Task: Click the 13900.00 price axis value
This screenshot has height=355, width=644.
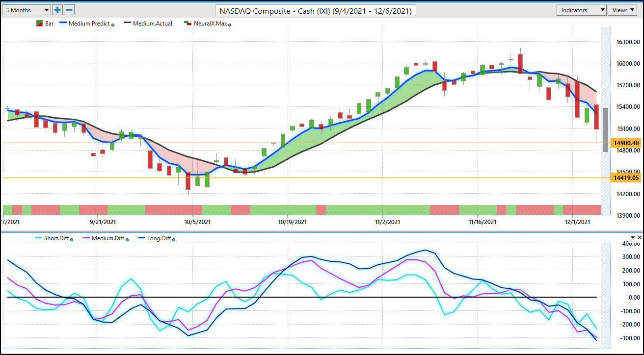Action: tap(627, 216)
